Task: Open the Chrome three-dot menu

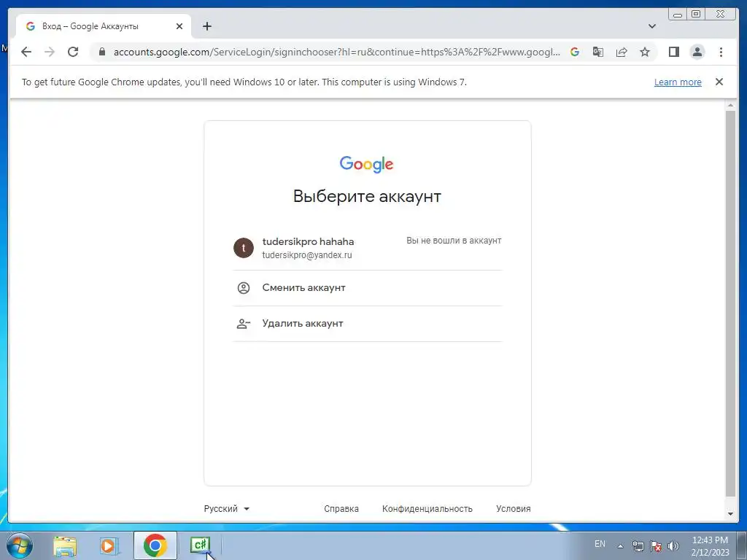Action: click(x=721, y=52)
